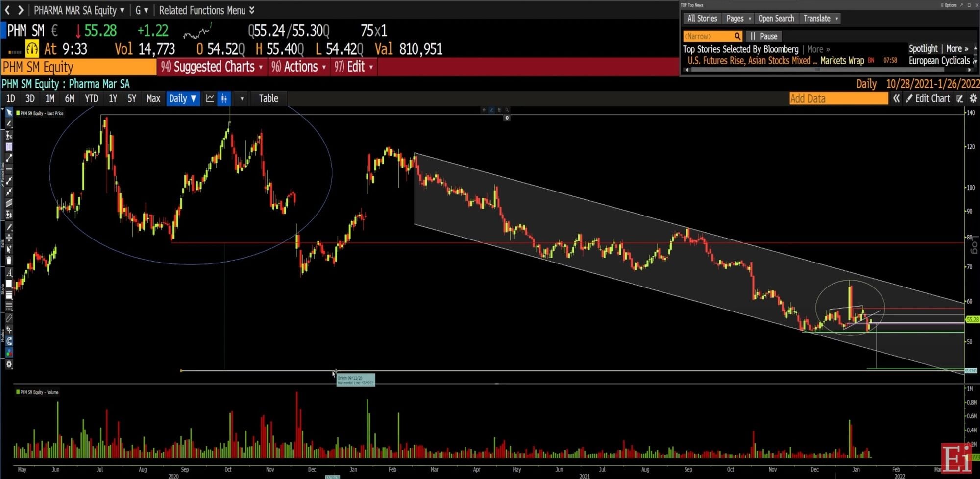Screen dimensions: 980x479
Task: Set chart range to 6M
Action: [70, 98]
